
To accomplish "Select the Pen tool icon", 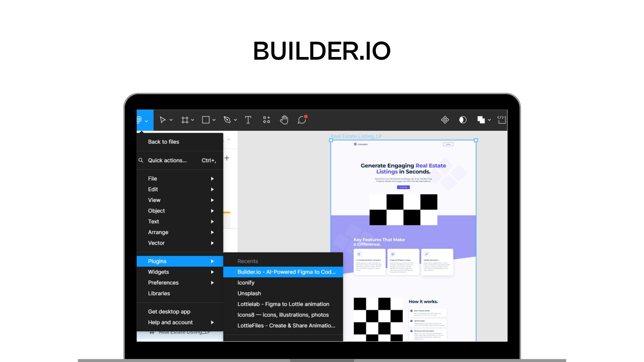I will click(x=227, y=120).
